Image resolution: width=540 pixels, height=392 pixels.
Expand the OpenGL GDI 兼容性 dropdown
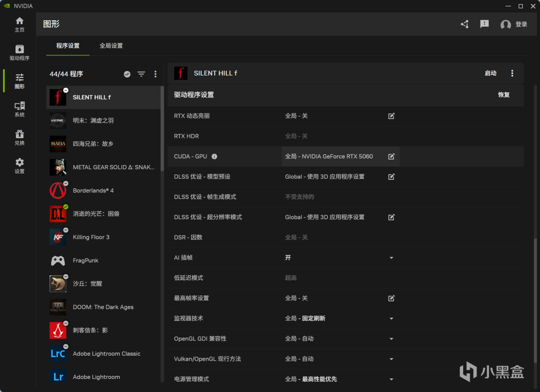click(x=391, y=339)
